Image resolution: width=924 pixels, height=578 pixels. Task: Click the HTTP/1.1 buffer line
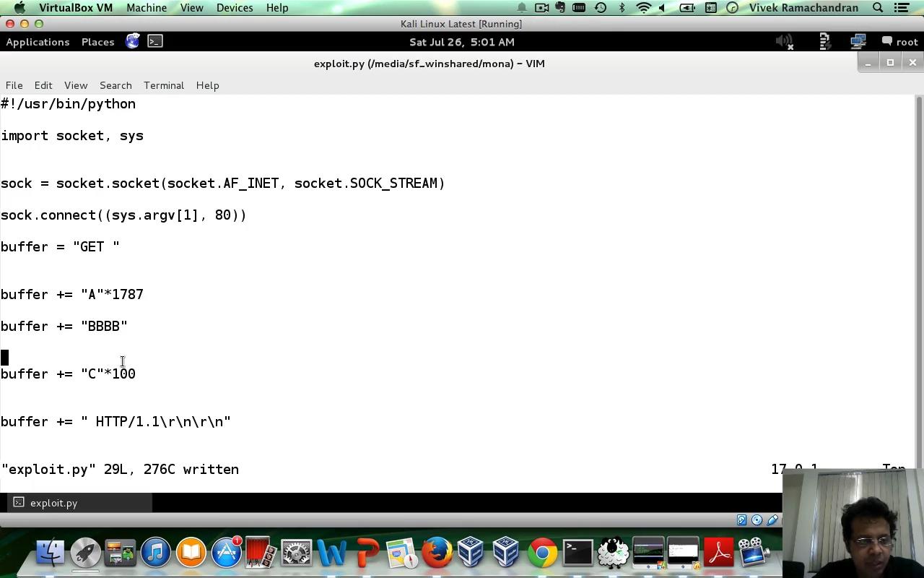click(115, 422)
